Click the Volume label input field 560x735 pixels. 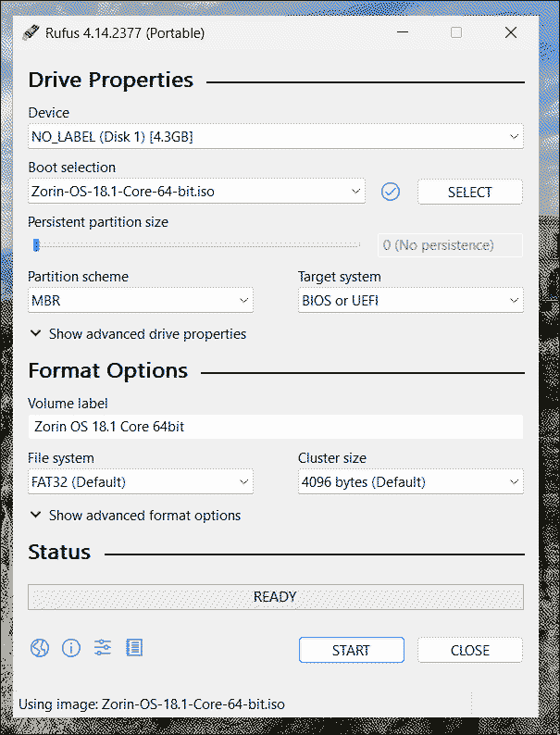[x=276, y=427]
